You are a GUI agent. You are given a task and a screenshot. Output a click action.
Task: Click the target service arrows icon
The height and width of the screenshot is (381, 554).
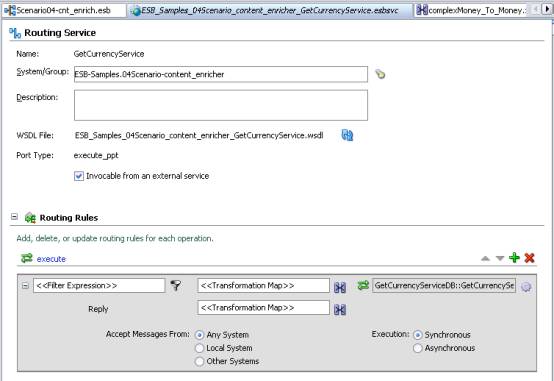[x=363, y=285]
